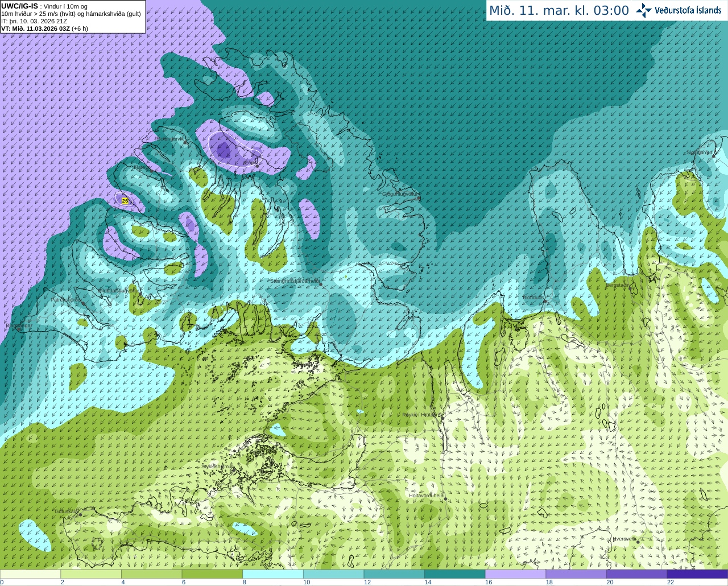Screen dimensions: 728x586
Task: Click the Bjargtangar station label
Action: (x=19, y=326)
